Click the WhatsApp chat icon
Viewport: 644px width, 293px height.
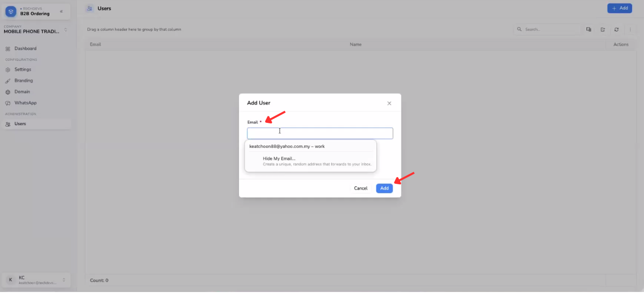[8, 103]
